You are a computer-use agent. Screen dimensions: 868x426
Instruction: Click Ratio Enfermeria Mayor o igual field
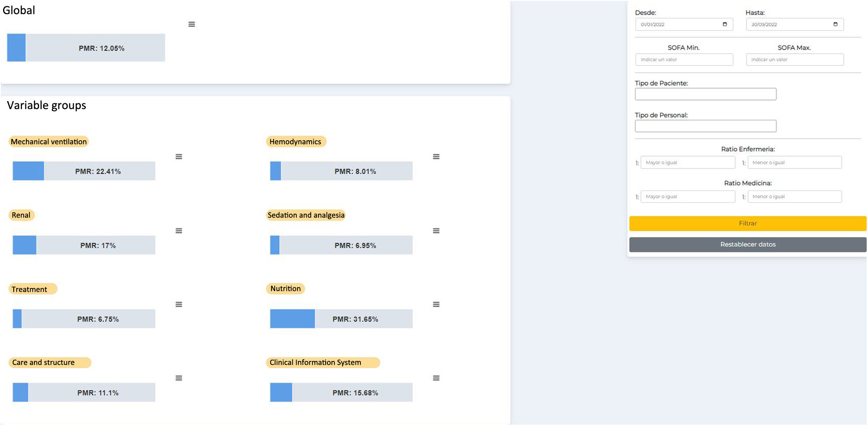687,163
